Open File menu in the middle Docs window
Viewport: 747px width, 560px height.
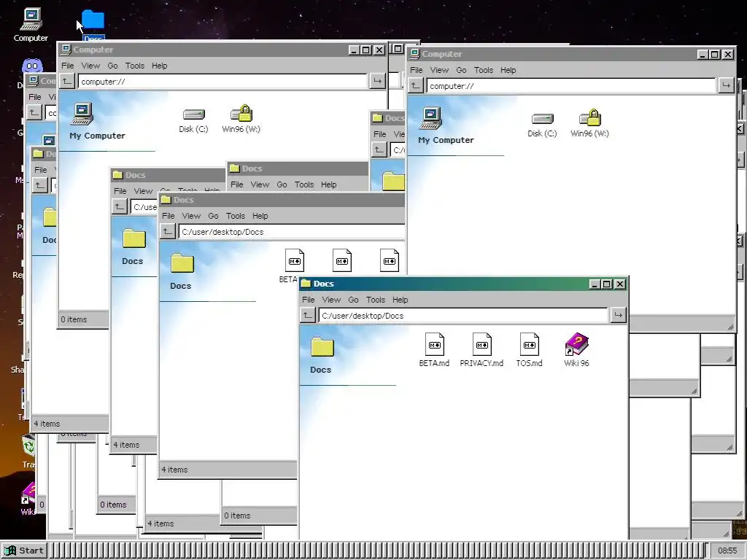(169, 216)
